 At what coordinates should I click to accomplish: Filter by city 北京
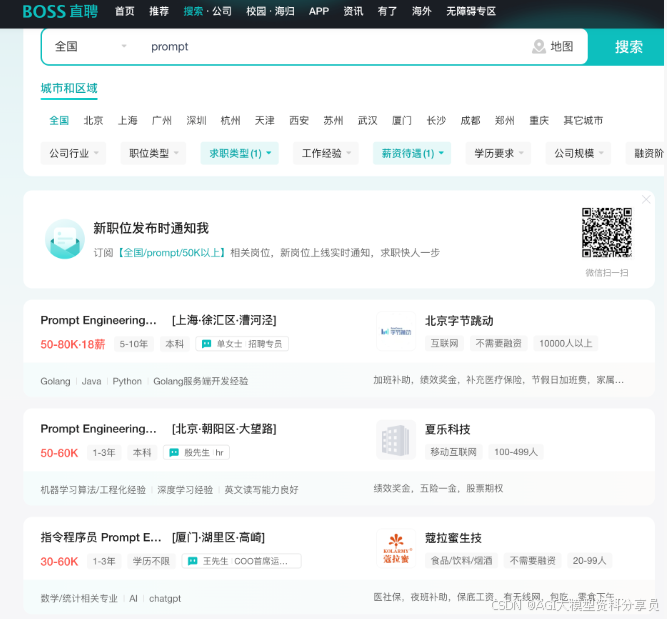[x=93, y=120]
